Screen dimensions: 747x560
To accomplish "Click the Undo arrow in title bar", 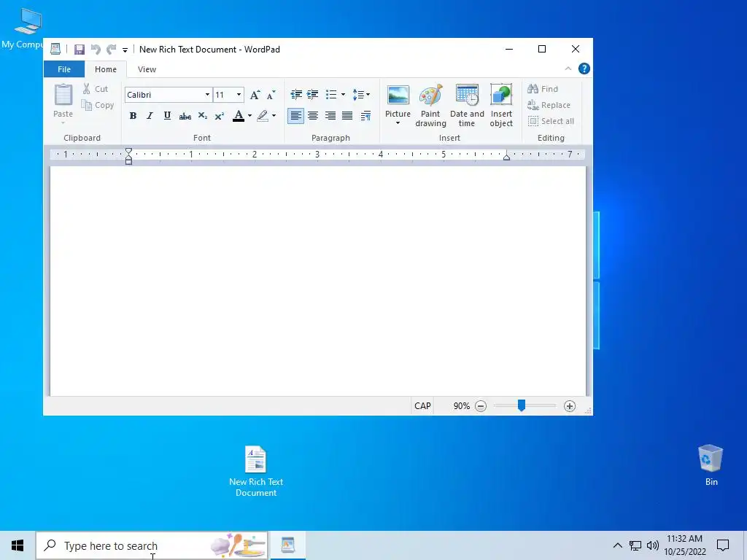I will pos(96,49).
